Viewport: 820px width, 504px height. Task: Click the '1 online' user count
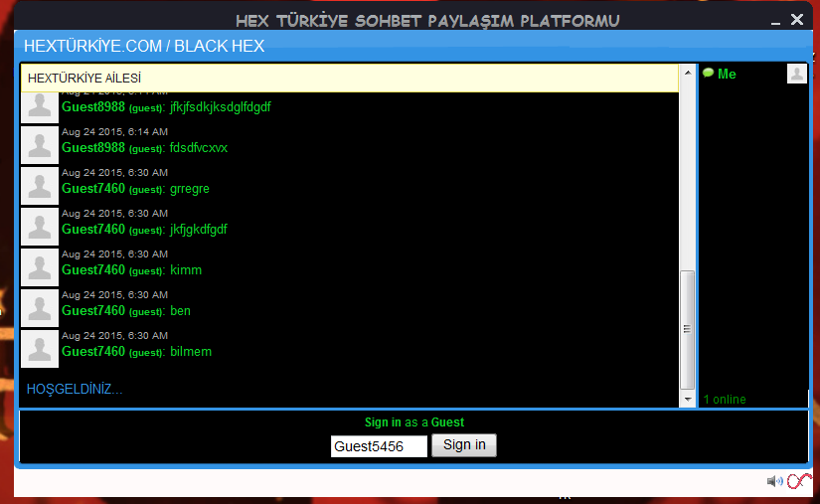(725, 400)
